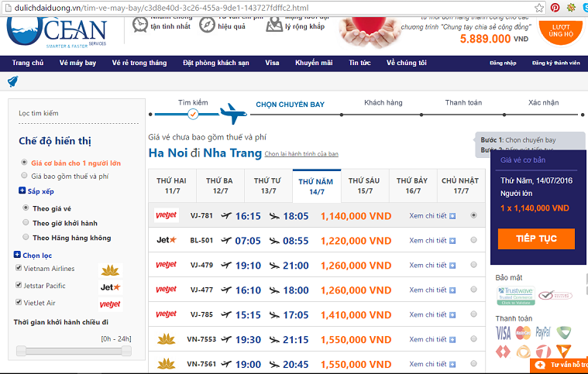The height and width of the screenshot is (374, 588).
Task: Expand Xem chi tiết for flight VJ-479
Action: pos(432,266)
